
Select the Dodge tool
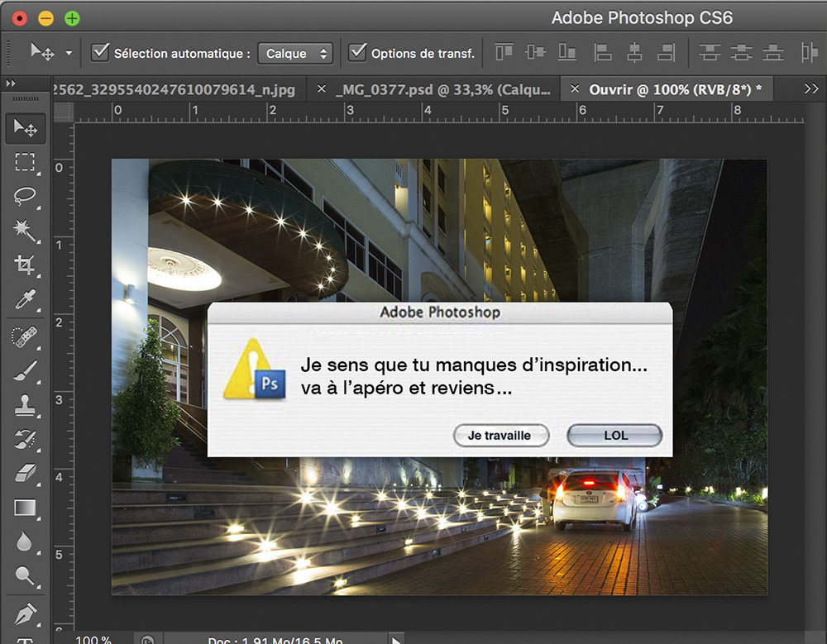[x=25, y=575]
